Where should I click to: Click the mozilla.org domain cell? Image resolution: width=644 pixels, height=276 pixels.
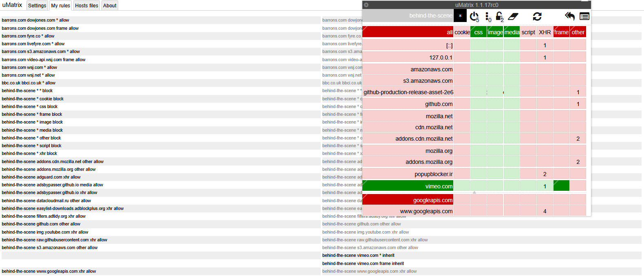tap(408, 151)
